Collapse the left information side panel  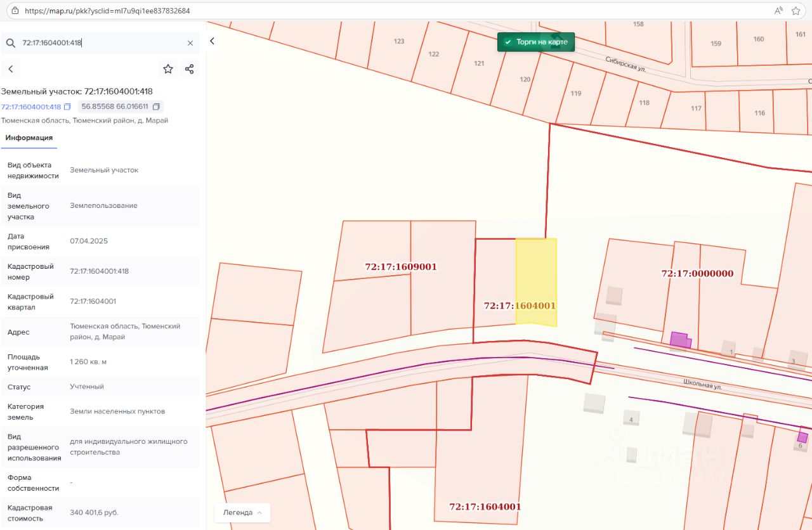point(213,41)
